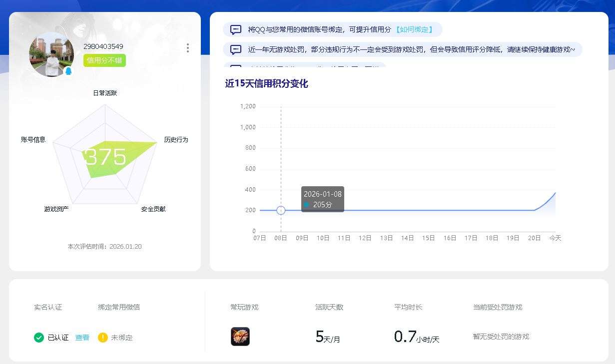Click the 1,200 value on the chart y-axis
The image size is (615, 364).
[x=248, y=106]
